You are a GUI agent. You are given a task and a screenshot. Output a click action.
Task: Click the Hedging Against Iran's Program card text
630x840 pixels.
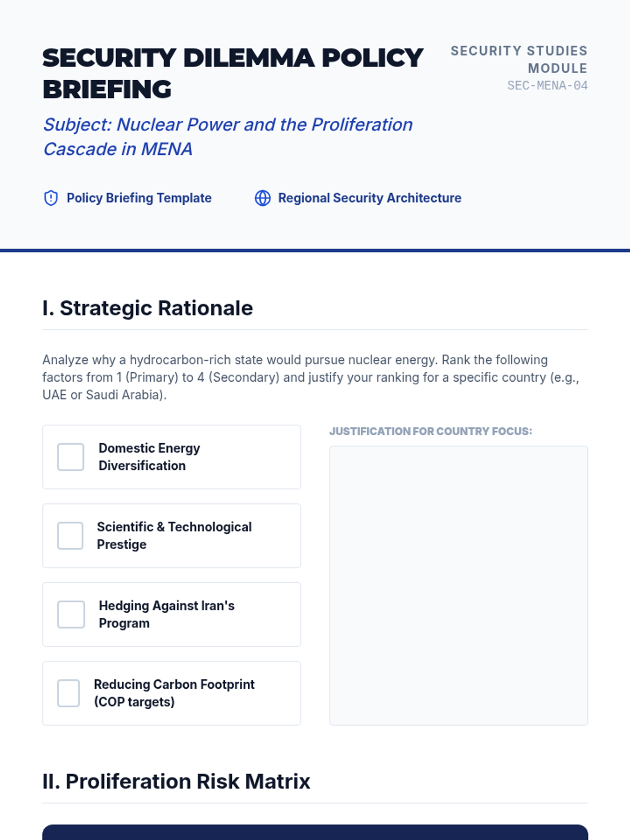tap(166, 614)
